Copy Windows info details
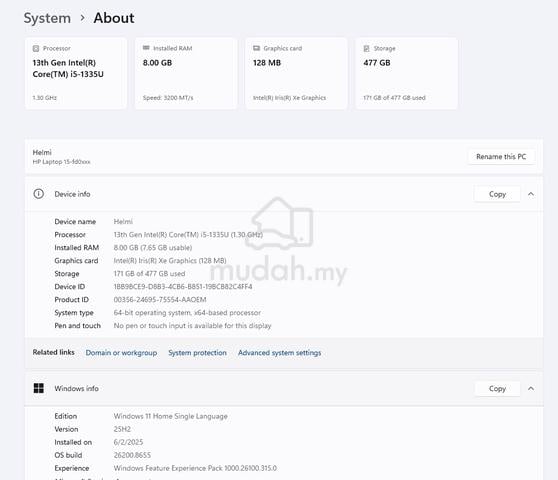Viewport: 558px width, 480px height. coord(497,389)
